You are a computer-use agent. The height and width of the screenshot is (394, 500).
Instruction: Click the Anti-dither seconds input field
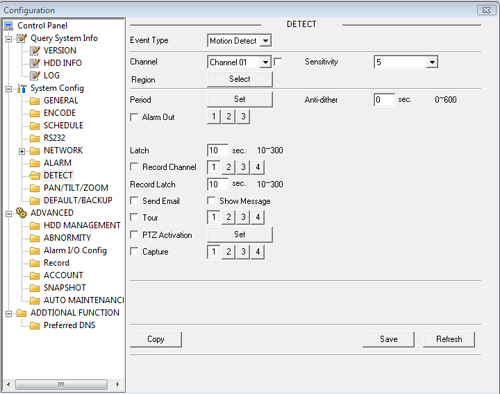[384, 100]
